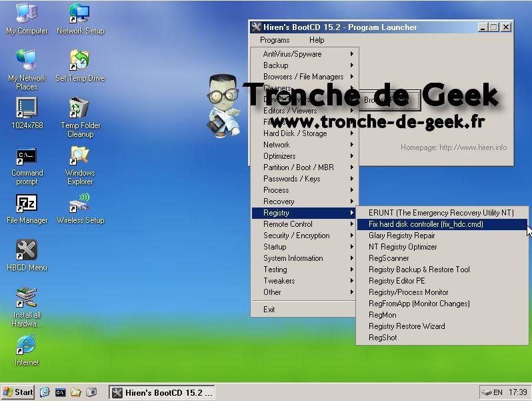Expand the AntiVirus/Spyware submenu
Screen dimensions: 532x401
305,53
